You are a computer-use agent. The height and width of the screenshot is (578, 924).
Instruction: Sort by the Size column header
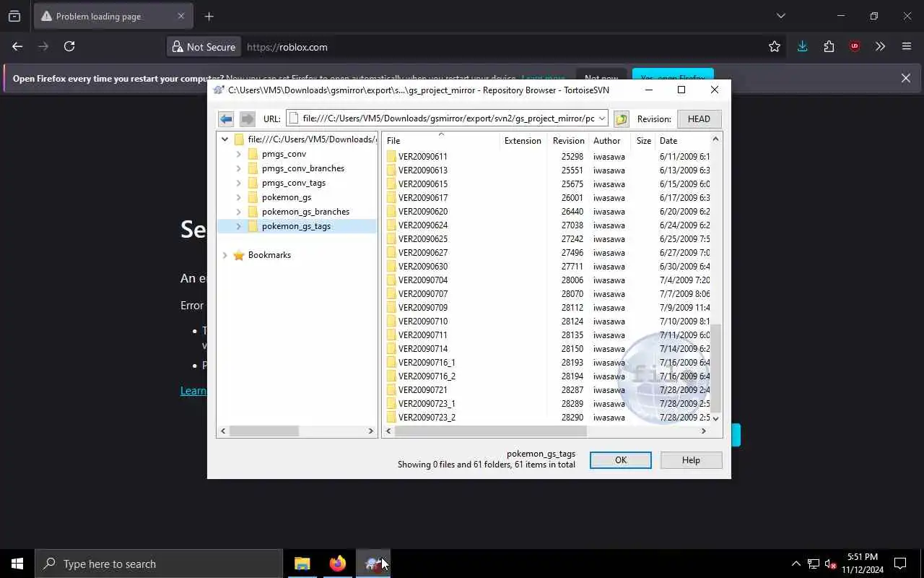tap(643, 141)
